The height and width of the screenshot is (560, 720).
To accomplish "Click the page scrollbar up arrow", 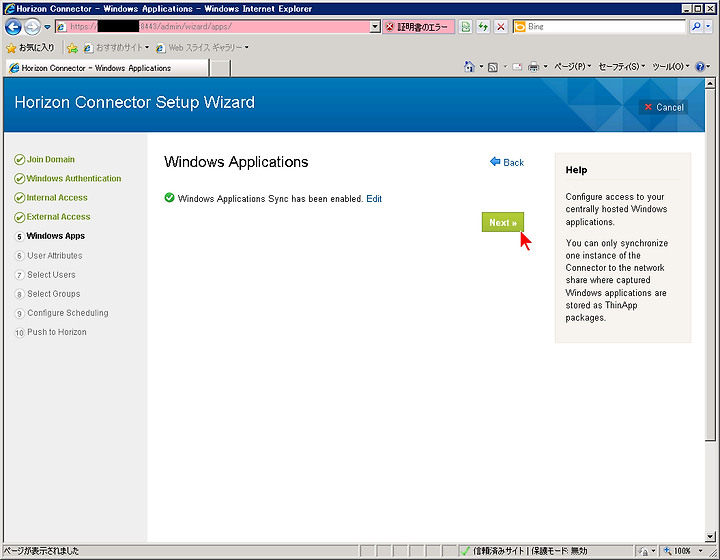I will (x=710, y=83).
